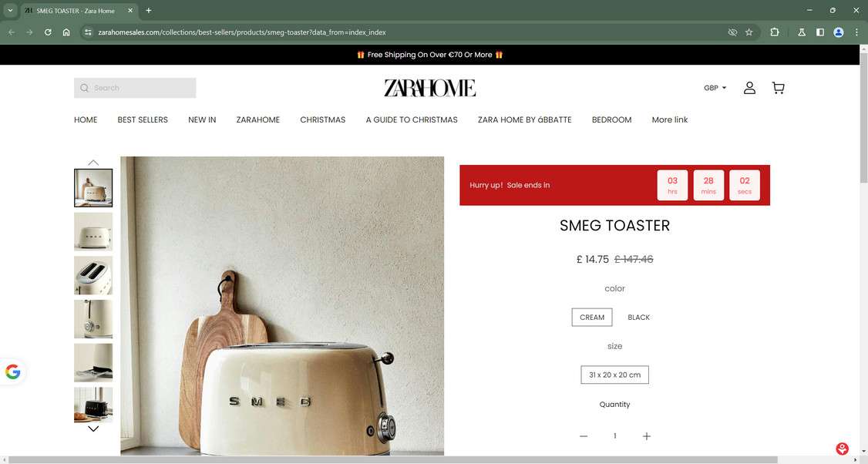Open the black toaster thumbnail image
The image size is (868, 464).
pos(93,405)
